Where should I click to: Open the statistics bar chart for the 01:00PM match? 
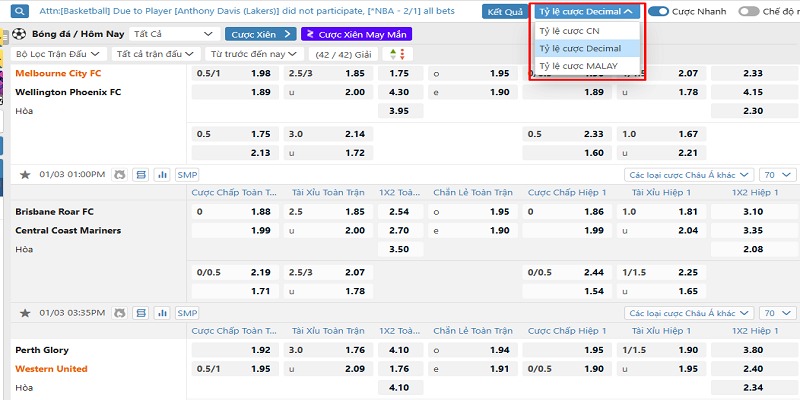tap(162, 174)
